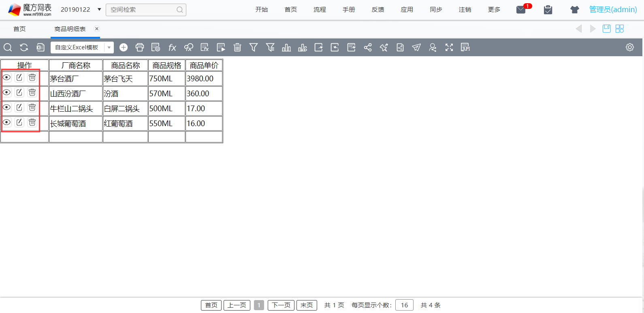Click 注销 to log out
This screenshot has height=313, width=644.
click(x=465, y=9)
